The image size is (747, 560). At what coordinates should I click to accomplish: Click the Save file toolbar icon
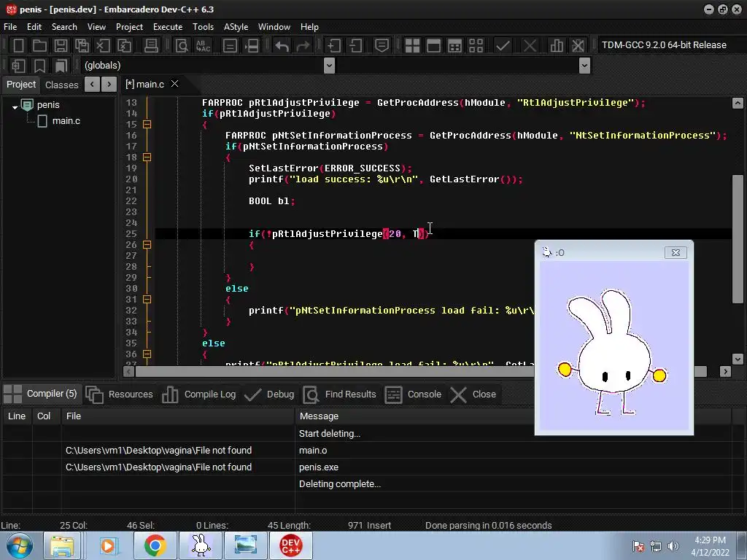pos(61,45)
